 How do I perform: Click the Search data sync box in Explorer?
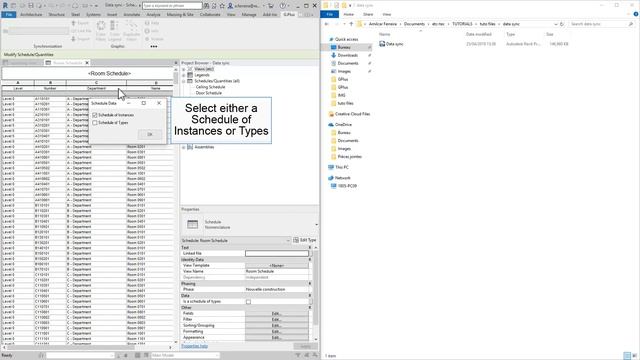(x=602, y=24)
